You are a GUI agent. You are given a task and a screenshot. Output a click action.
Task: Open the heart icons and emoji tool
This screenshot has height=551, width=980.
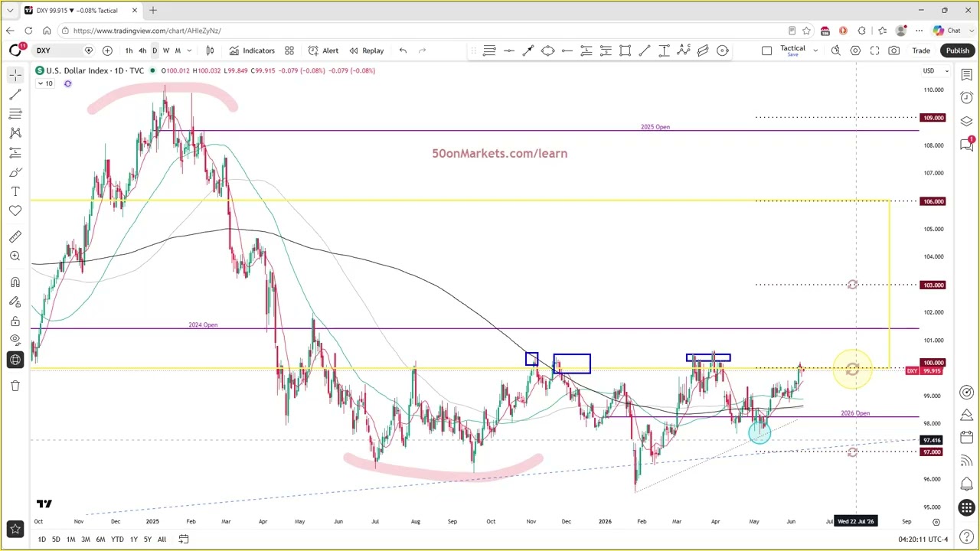(x=15, y=210)
